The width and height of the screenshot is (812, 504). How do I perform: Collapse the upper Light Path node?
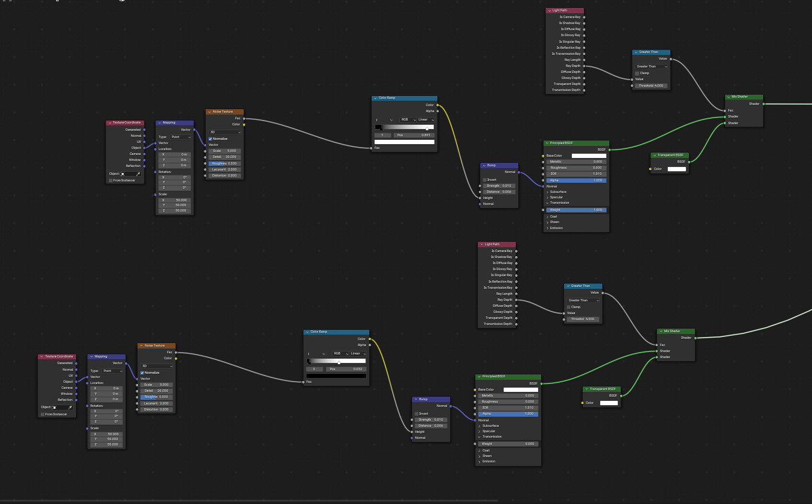point(548,10)
